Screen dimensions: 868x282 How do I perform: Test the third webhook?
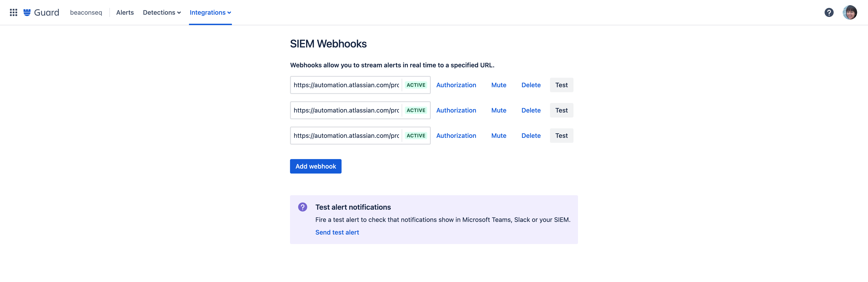pyautogui.click(x=561, y=135)
